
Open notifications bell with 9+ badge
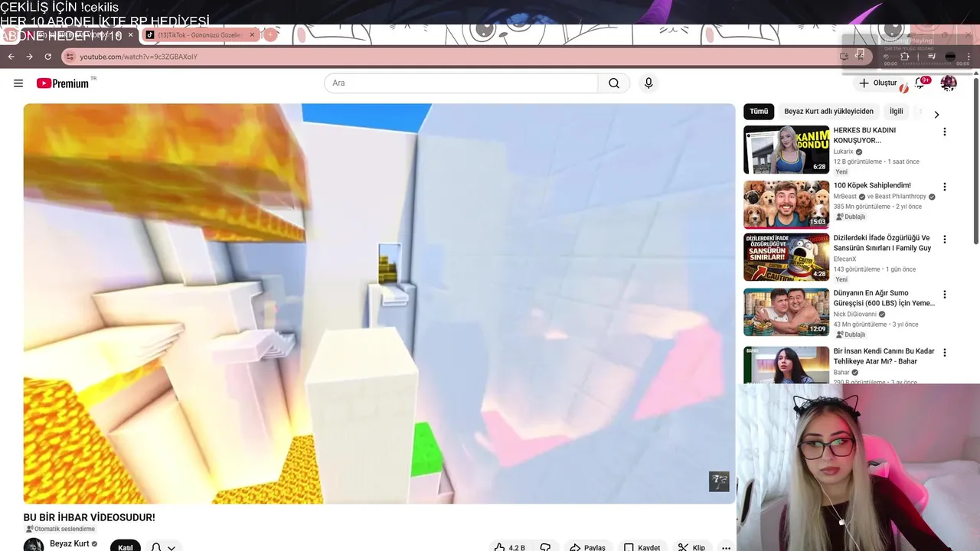click(x=920, y=83)
